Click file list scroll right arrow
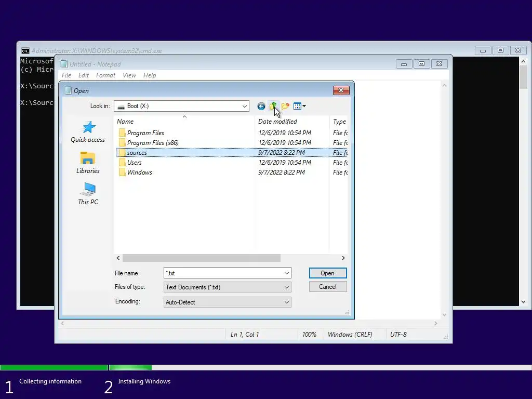Screen dimensions: 532x399 pyautogui.click(x=343, y=258)
